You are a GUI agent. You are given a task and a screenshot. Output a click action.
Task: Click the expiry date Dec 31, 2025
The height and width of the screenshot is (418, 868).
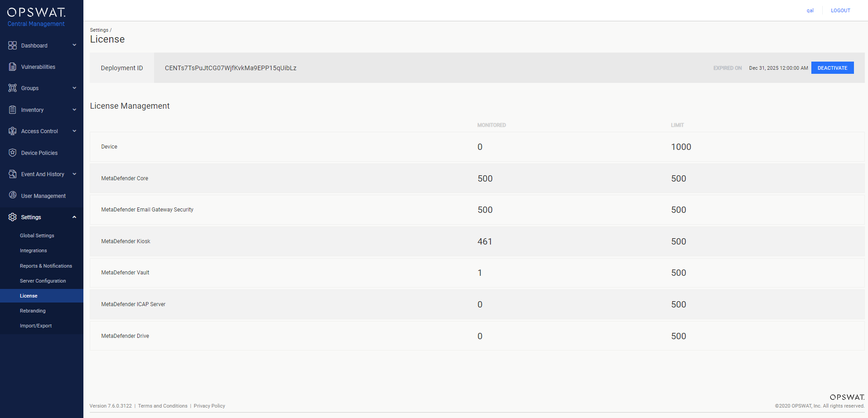click(778, 68)
